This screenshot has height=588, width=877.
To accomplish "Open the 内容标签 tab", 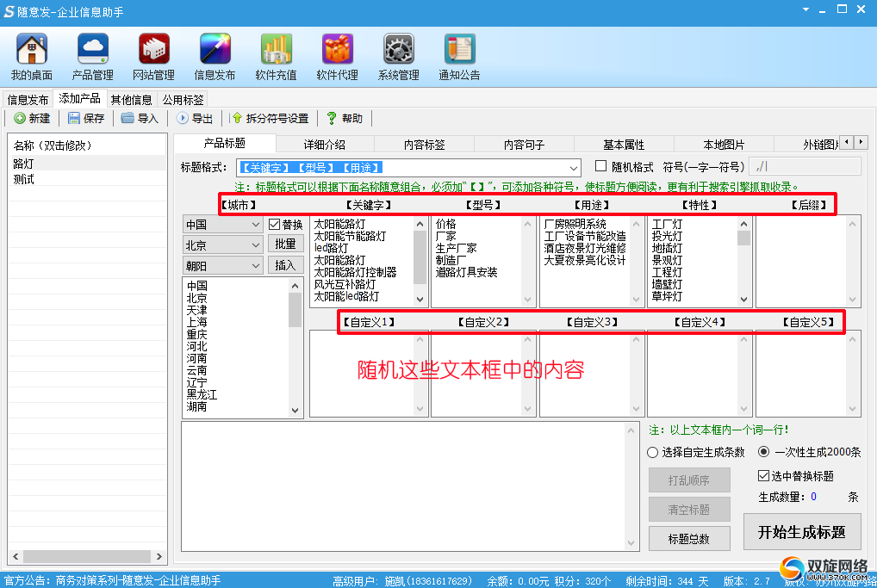I will click(x=425, y=145).
